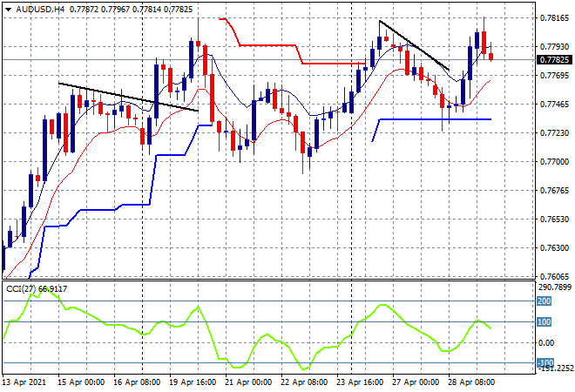Select the red stepped resistance line at 0.77930
Viewport: 575px width, 392px height.
click(267, 45)
